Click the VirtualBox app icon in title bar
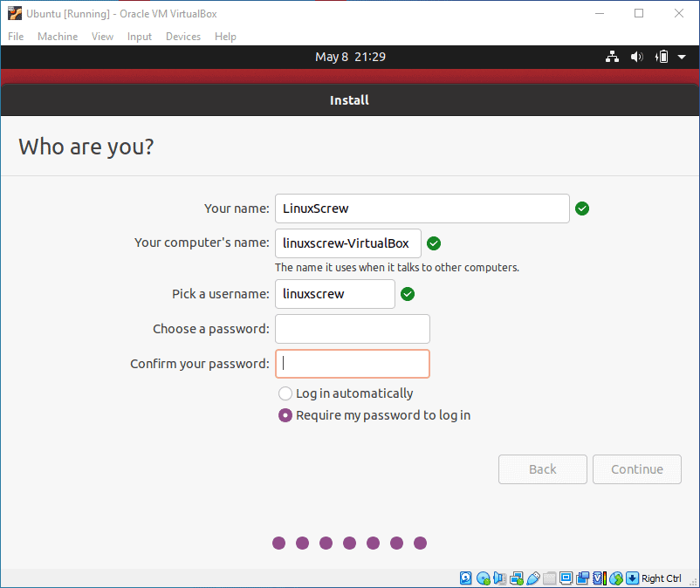This screenshot has height=588, width=700. 14,13
